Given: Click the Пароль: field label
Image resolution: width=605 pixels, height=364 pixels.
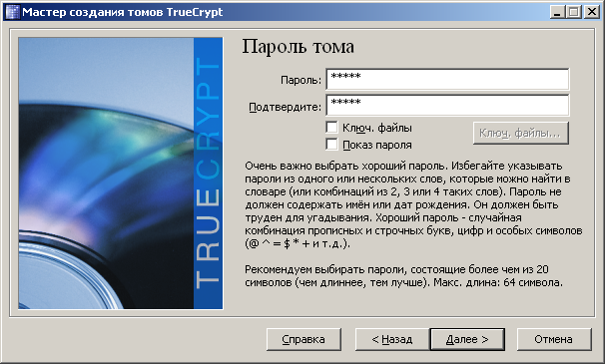Looking at the screenshot, I should click(301, 80).
